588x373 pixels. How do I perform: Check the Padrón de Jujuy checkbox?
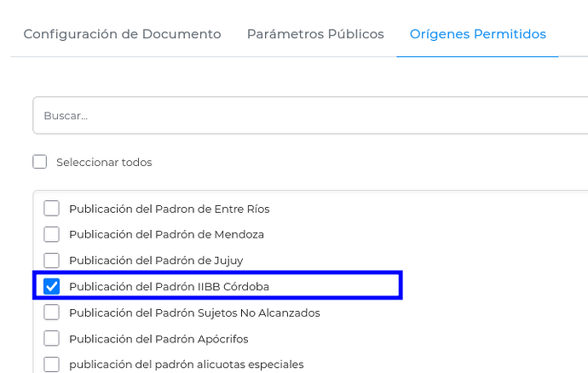click(x=51, y=261)
